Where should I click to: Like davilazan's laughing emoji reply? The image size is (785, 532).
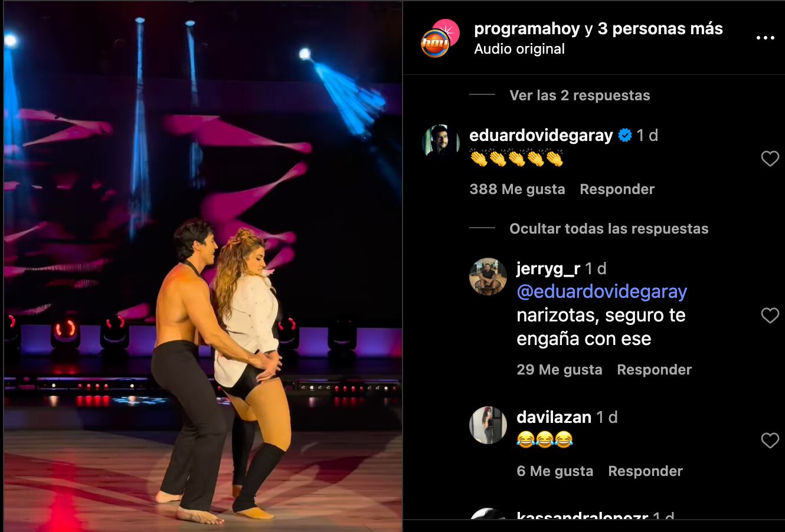pos(770,441)
